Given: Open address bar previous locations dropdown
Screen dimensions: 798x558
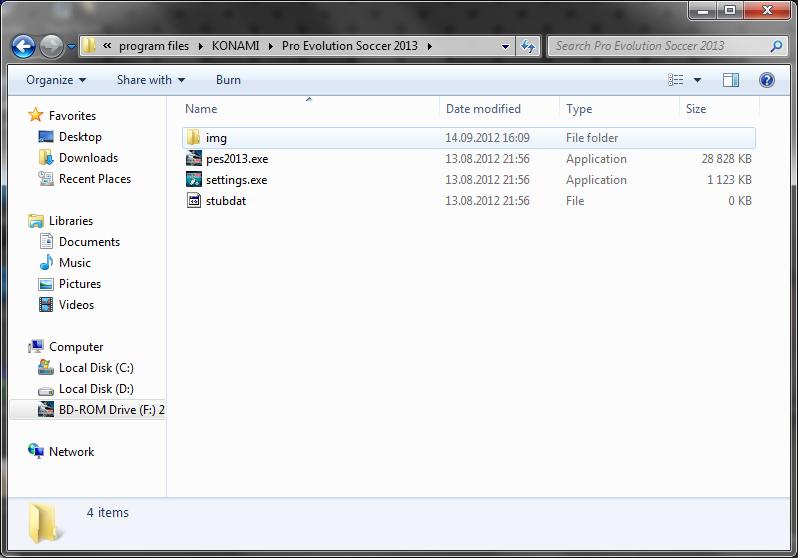Looking at the screenshot, I should [x=505, y=46].
